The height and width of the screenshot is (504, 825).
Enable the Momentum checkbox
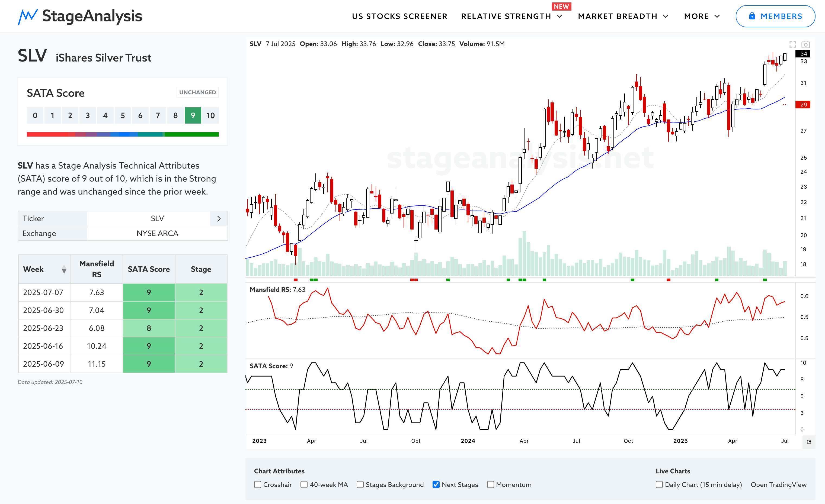tap(491, 484)
